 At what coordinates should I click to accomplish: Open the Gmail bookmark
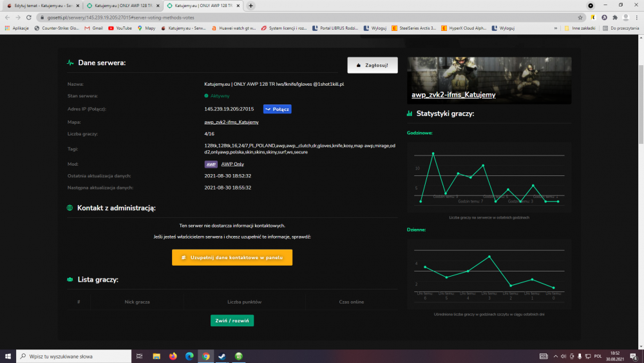click(93, 28)
